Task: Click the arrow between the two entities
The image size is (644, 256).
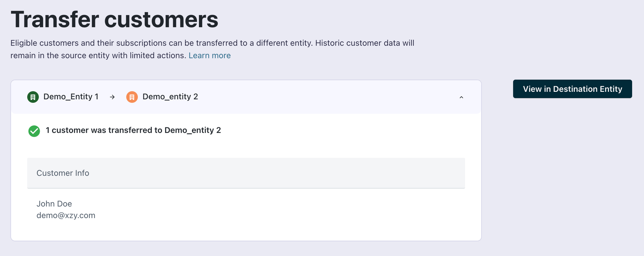Action: [112, 97]
